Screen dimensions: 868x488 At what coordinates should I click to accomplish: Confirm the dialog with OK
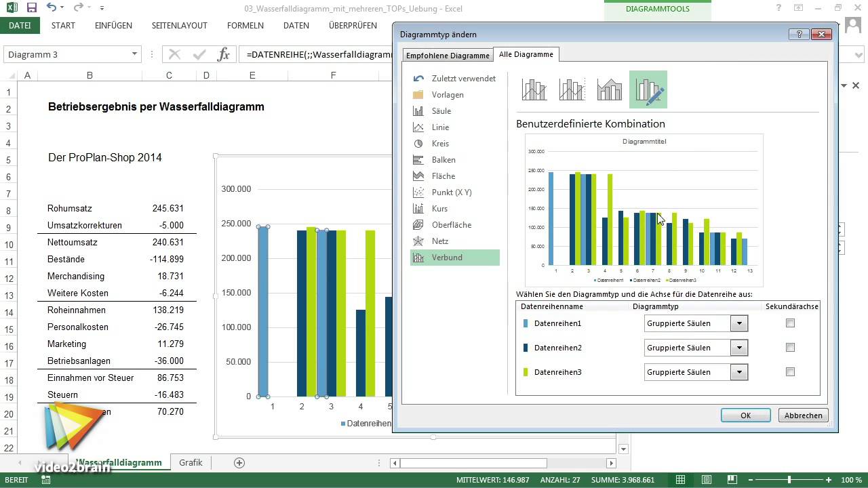pos(745,415)
